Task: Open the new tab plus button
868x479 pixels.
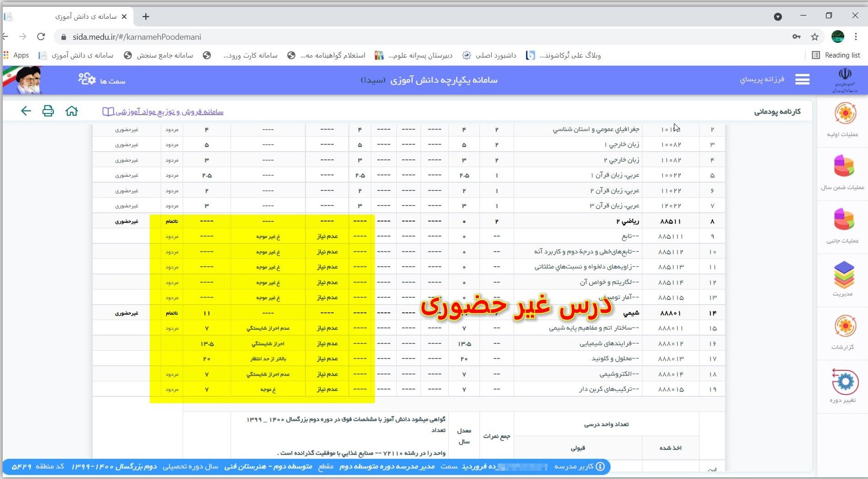Action: pos(146,16)
